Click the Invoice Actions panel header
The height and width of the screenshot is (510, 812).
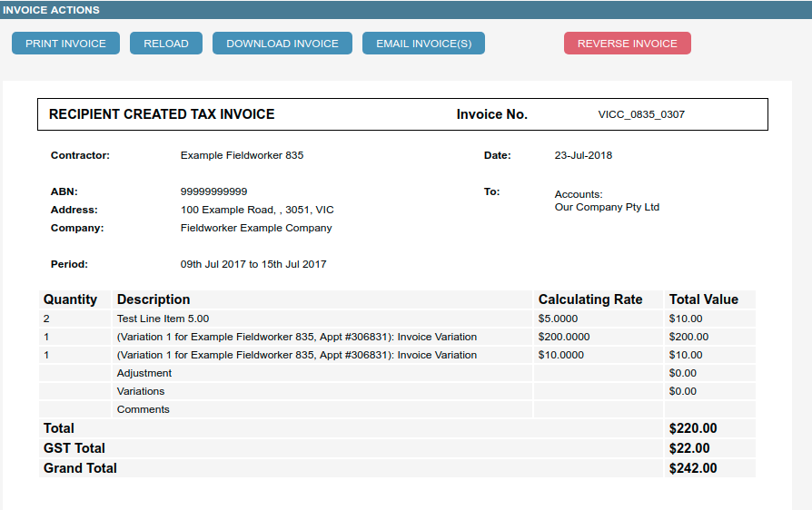(x=51, y=10)
